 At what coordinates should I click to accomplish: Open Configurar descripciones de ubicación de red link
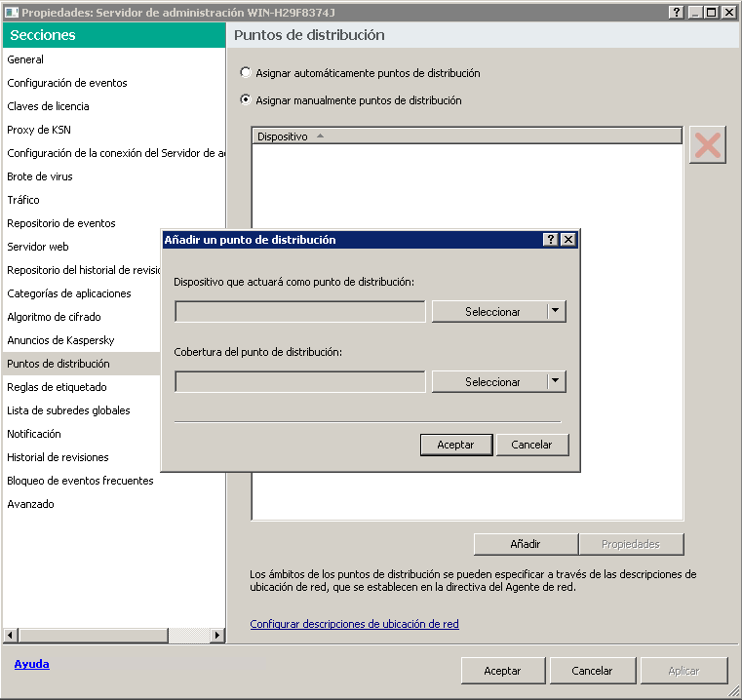355,624
